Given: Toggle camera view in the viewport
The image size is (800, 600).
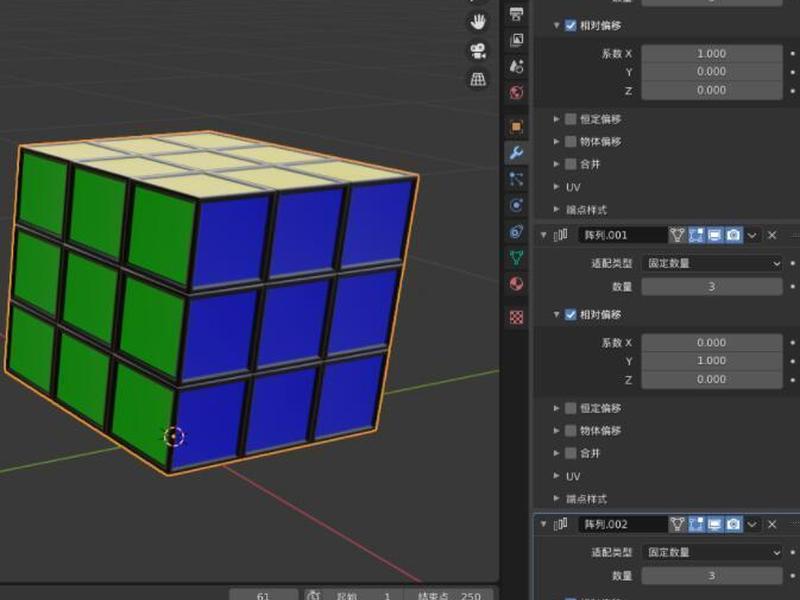Looking at the screenshot, I should point(478,51).
